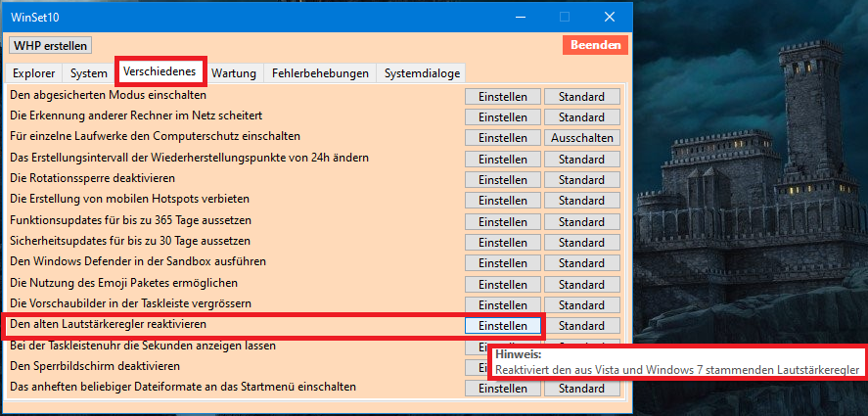Select text 'Die Erkennung anderer Rechner im Netz scheitert'

click(x=136, y=116)
